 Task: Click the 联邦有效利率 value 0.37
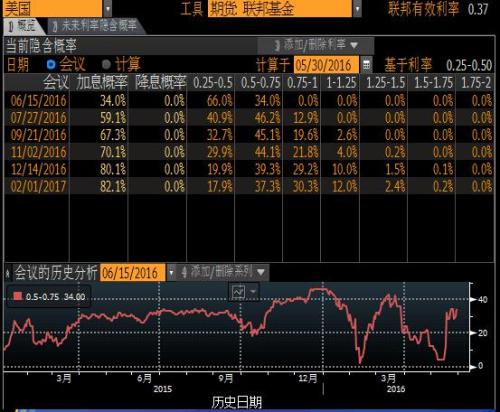point(478,9)
